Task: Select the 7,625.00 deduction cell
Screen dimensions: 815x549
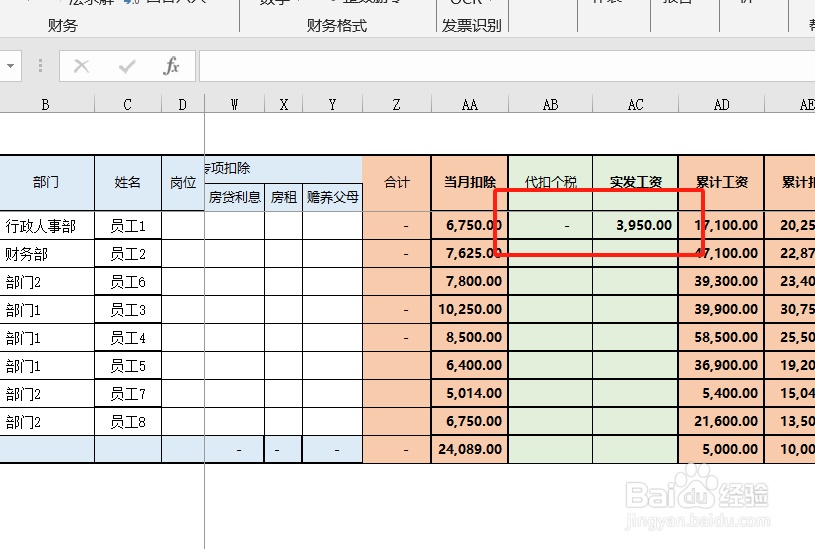Action: (x=469, y=253)
